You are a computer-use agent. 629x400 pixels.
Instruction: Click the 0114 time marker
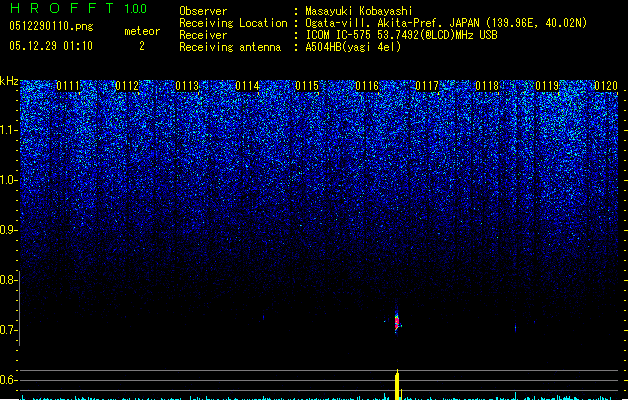(x=248, y=86)
